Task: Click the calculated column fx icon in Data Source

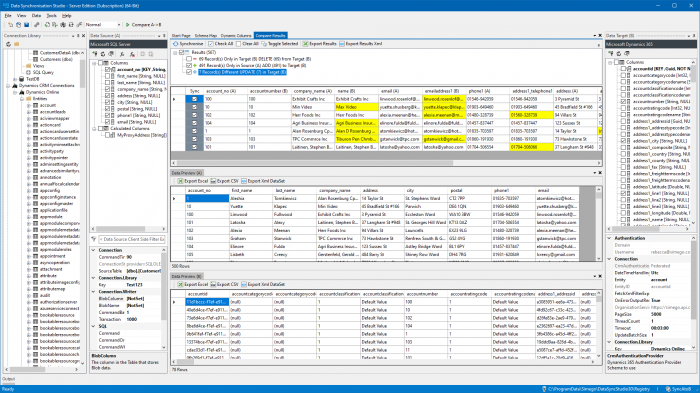Action: pos(122,54)
